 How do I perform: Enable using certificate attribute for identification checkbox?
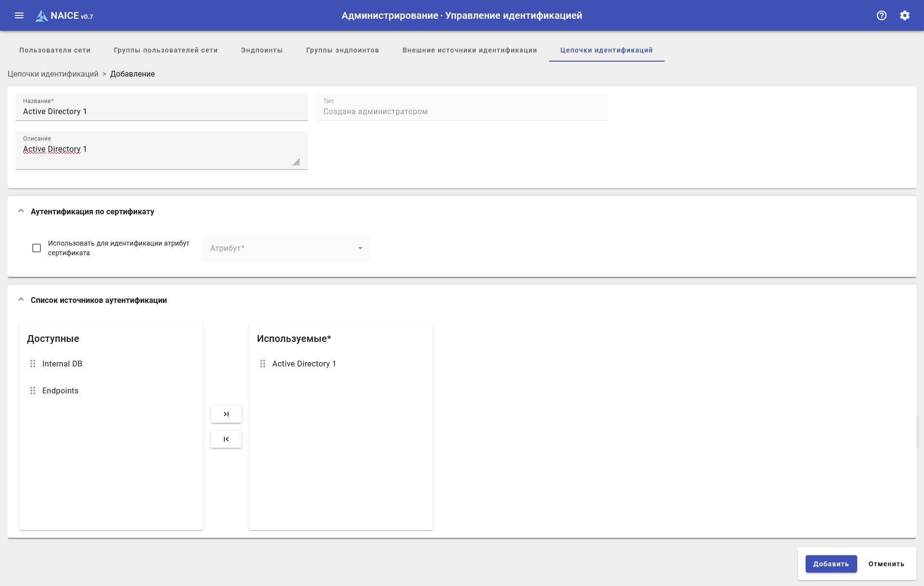(37, 248)
